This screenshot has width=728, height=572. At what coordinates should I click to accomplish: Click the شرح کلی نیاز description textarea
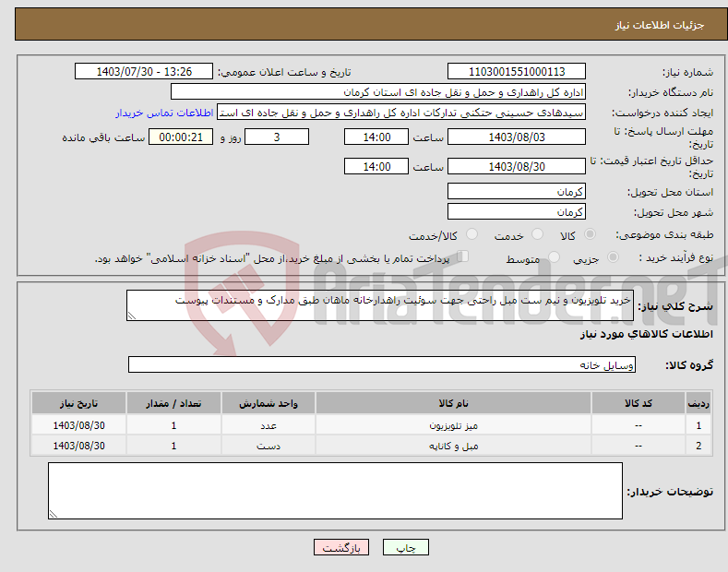[x=380, y=305]
